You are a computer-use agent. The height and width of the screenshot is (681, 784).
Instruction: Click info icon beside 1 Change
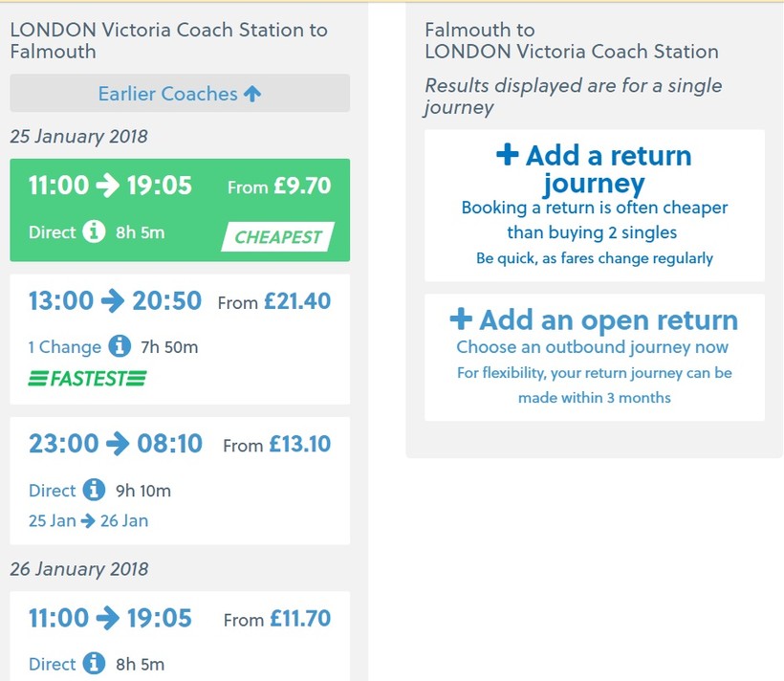coord(119,346)
